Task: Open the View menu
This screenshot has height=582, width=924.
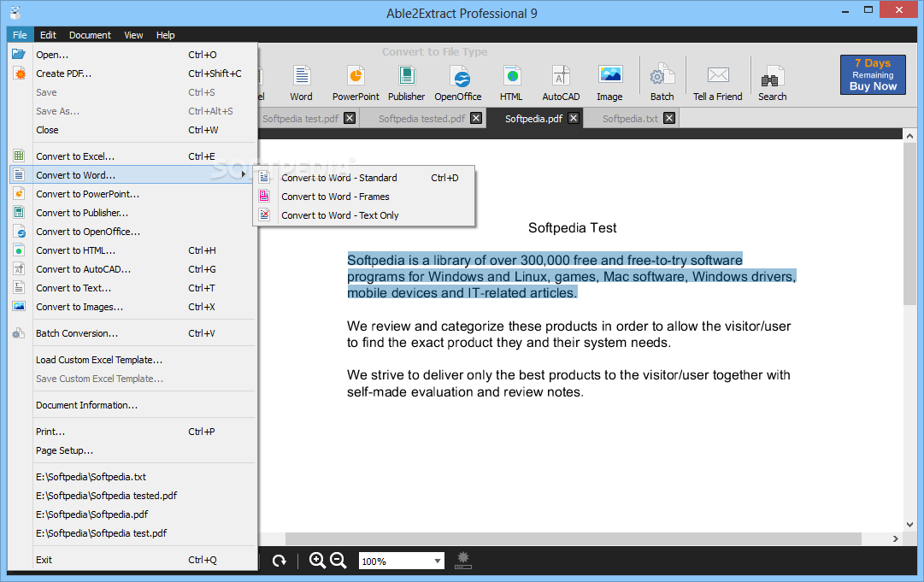Action: pyautogui.click(x=133, y=35)
